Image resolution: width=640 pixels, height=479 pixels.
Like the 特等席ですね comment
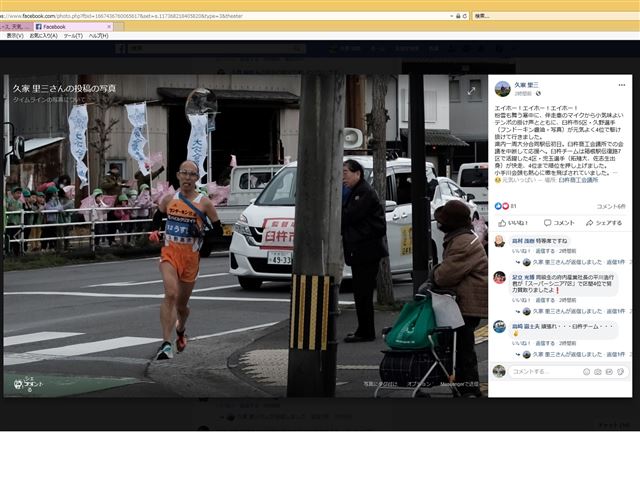(x=521, y=251)
